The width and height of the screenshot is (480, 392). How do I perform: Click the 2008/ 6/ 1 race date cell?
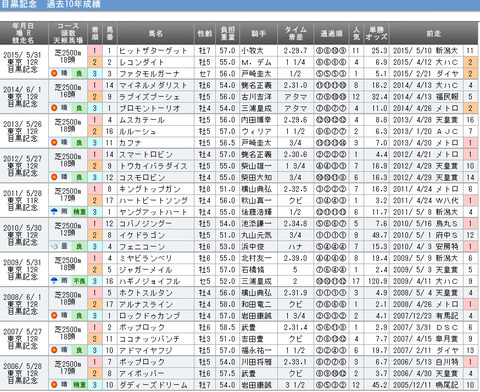pyautogui.click(x=24, y=304)
